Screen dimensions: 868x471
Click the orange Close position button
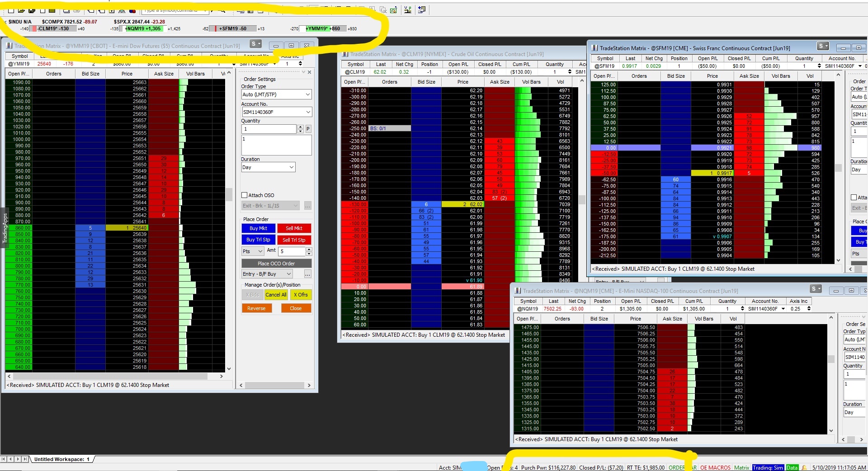tap(296, 308)
